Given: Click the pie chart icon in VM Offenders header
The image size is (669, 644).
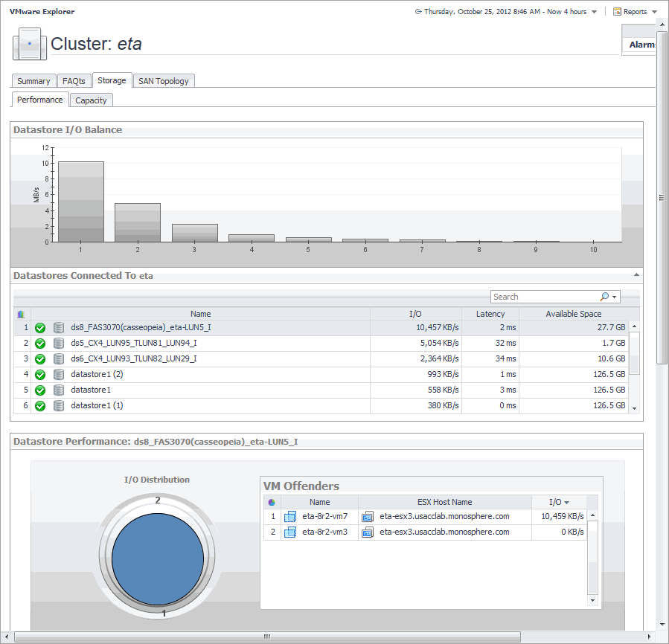Looking at the screenshot, I should [x=272, y=503].
